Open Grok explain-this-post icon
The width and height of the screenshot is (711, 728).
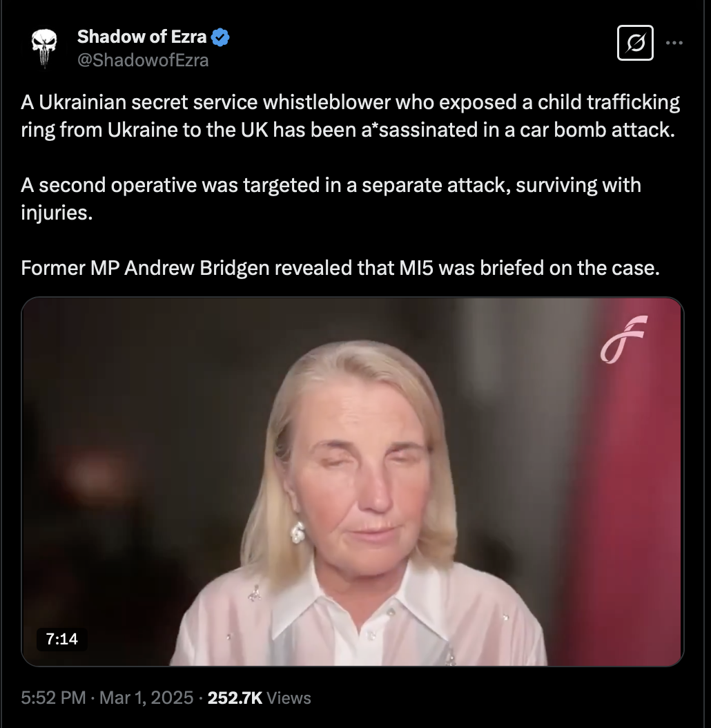(x=634, y=43)
